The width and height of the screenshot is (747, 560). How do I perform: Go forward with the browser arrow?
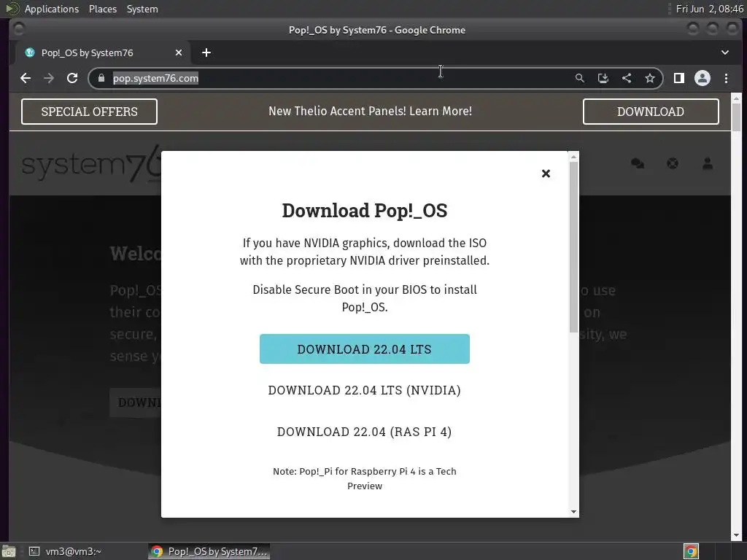49,78
